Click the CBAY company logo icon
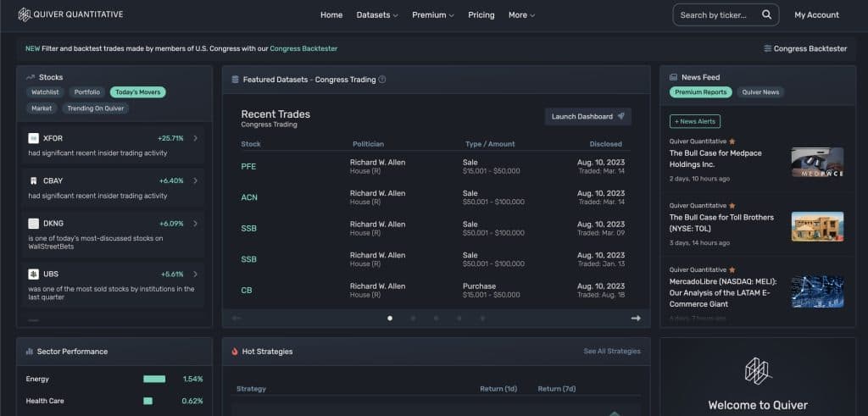Viewport: 868px width, 416px height. (x=34, y=181)
